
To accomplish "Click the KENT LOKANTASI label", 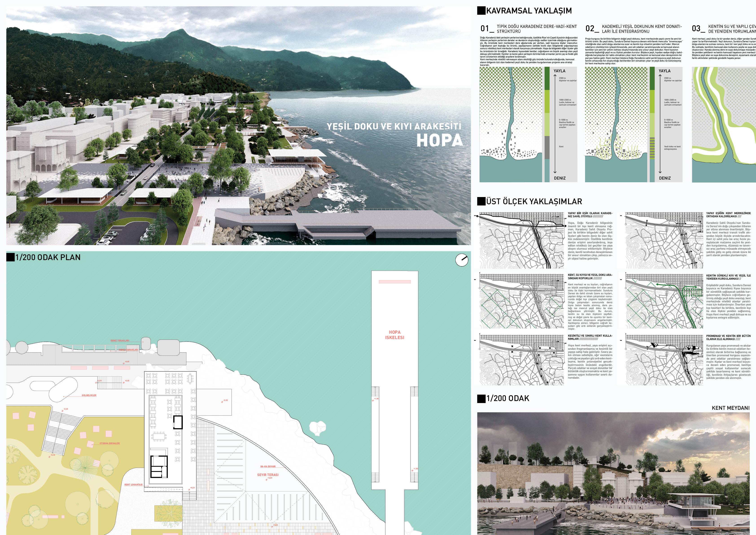I will coord(133,485).
